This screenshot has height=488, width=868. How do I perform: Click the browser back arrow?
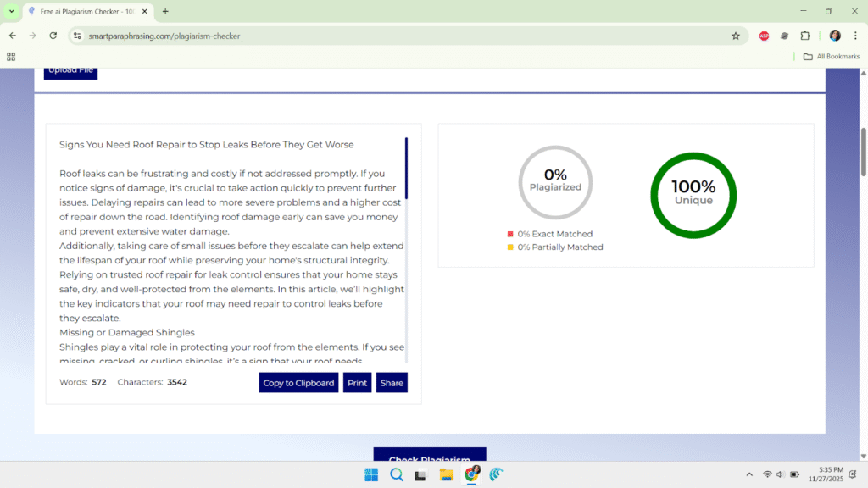(x=12, y=36)
